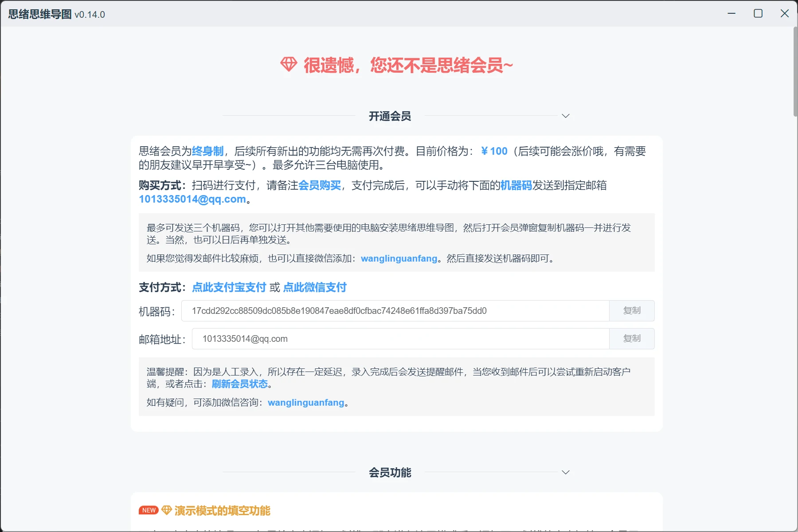Minimize the 思绪思维导图 window
798x532 pixels.
[x=731, y=14]
